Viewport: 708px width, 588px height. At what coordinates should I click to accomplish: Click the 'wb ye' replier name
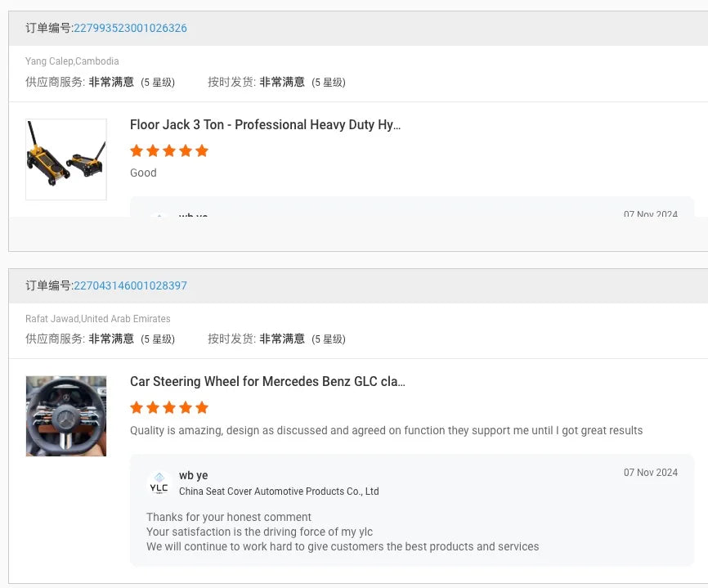[x=193, y=475]
